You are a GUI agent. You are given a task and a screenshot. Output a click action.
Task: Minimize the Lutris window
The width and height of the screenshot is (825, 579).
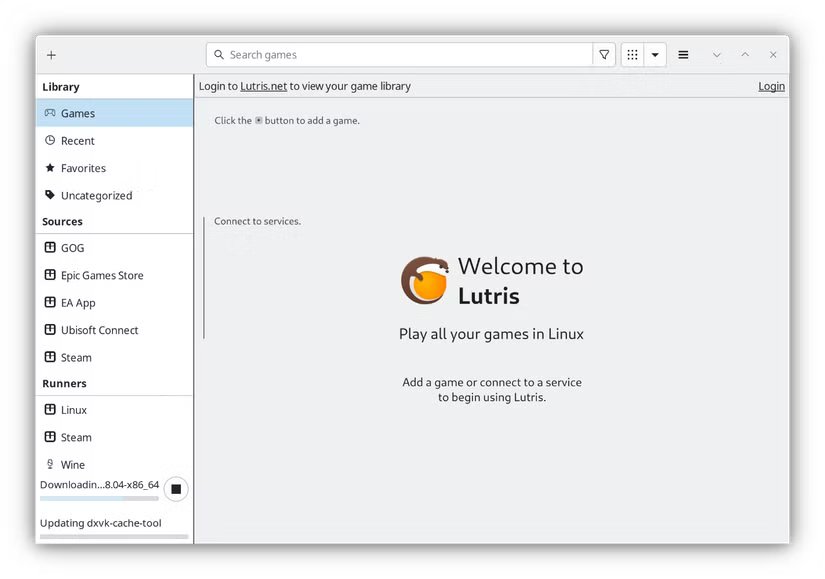point(717,55)
